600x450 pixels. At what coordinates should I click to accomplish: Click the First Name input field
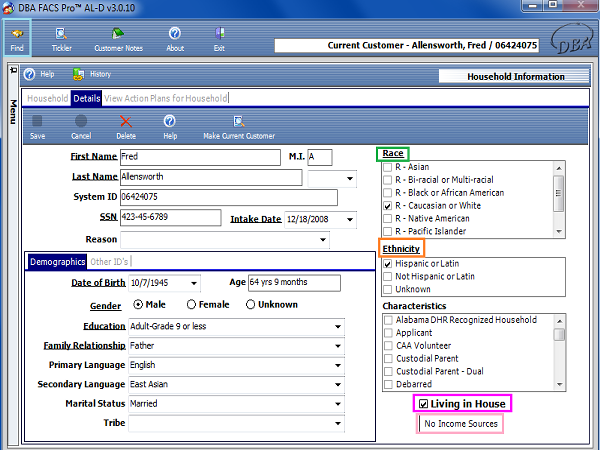[200, 157]
